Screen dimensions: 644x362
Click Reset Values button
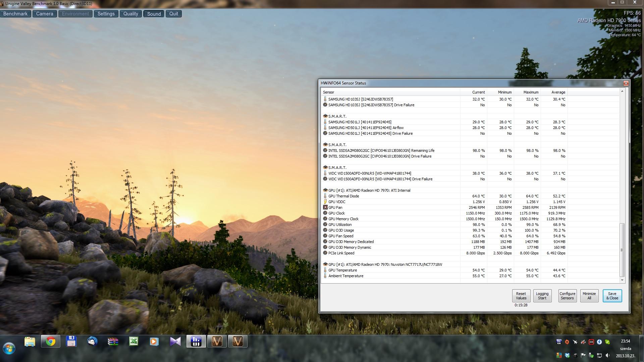click(x=521, y=296)
